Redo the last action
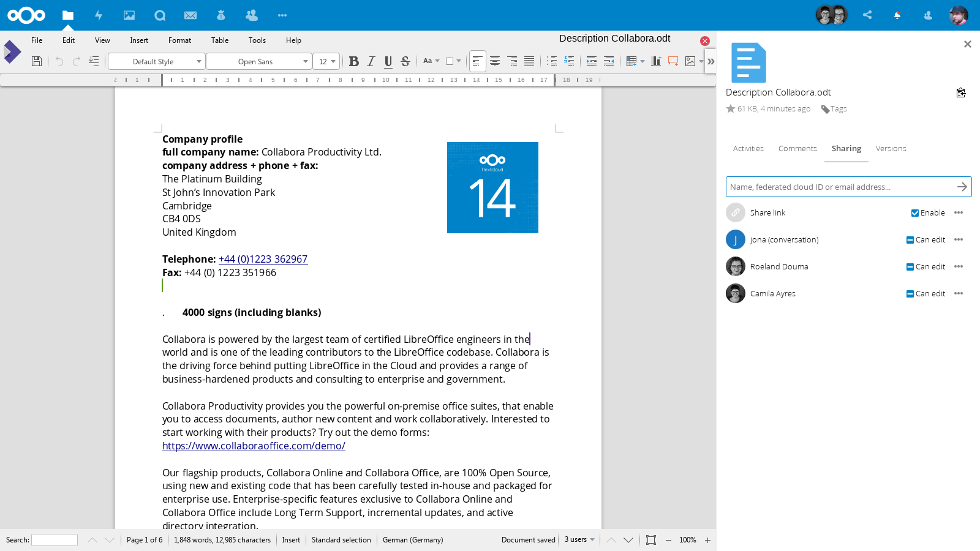 (77, 61)
